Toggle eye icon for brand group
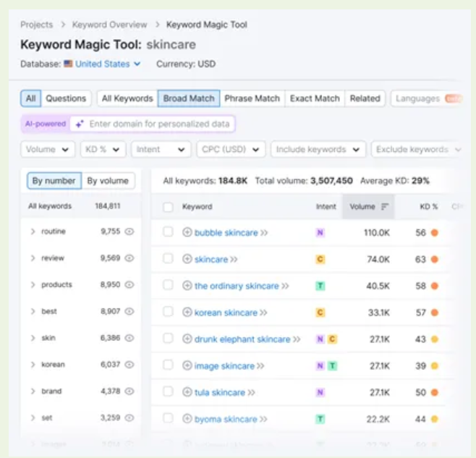Image resolution: width=476 pixels, height=458 pixels. point(129,391)
